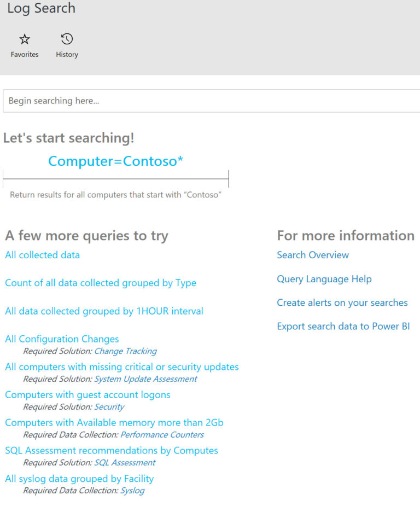Open the Change Tracking solution link
The image size is (420, 512).
(125, 351)
